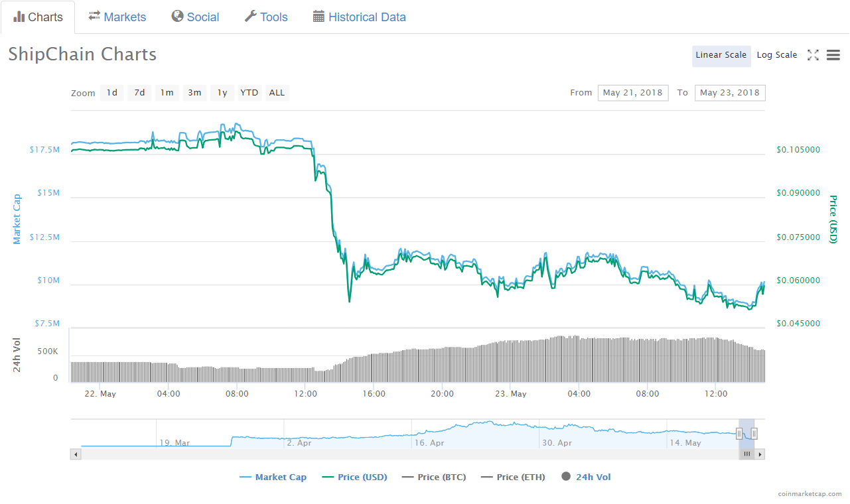Click the globe icon beside Social
The height and width of the screenshot is (504, 850).
click(177, 16)
